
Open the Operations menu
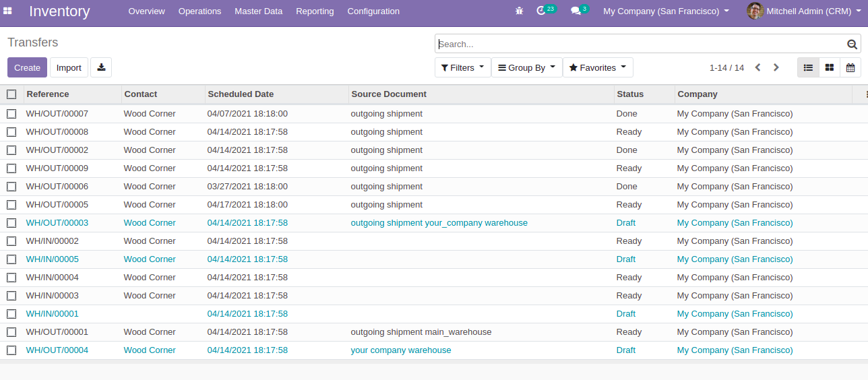coord(199,11)
